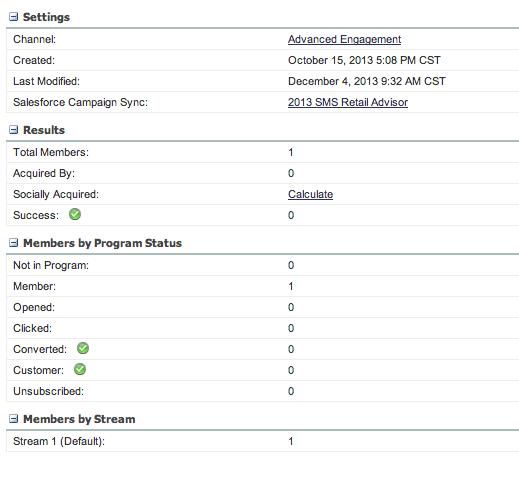
Task: Click the Stream 1 (Default) row
Action: pos(263,441)
